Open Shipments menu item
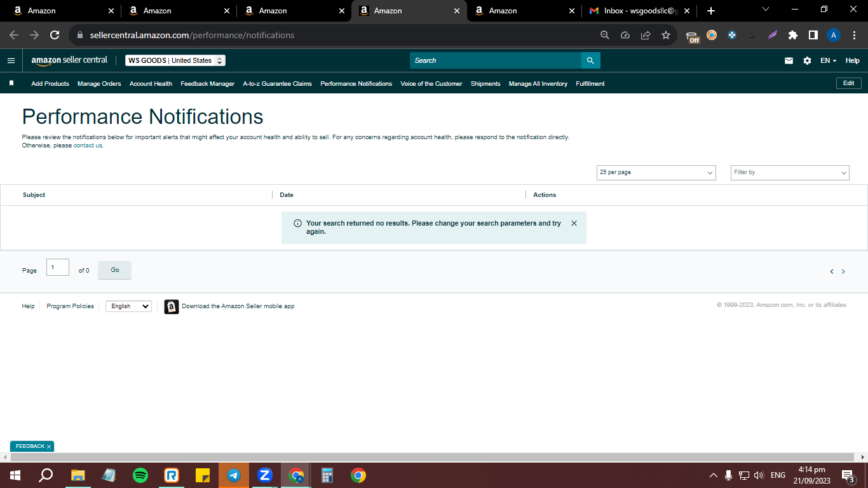The width and height of the screenshot is (868, 488). (x=485, y=83)
